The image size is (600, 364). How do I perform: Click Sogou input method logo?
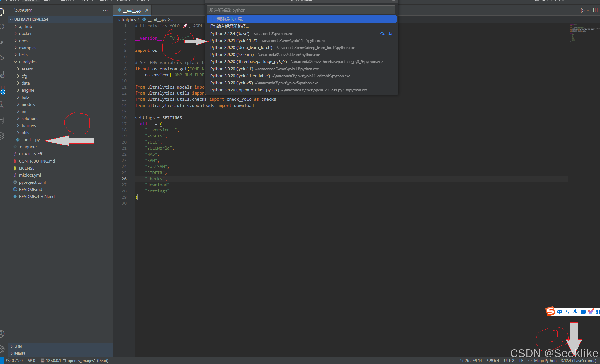(x=550, y=311)
